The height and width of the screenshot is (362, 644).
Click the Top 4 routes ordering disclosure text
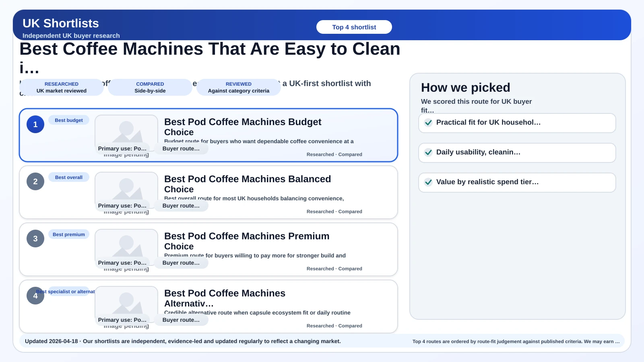pos(516,341)
